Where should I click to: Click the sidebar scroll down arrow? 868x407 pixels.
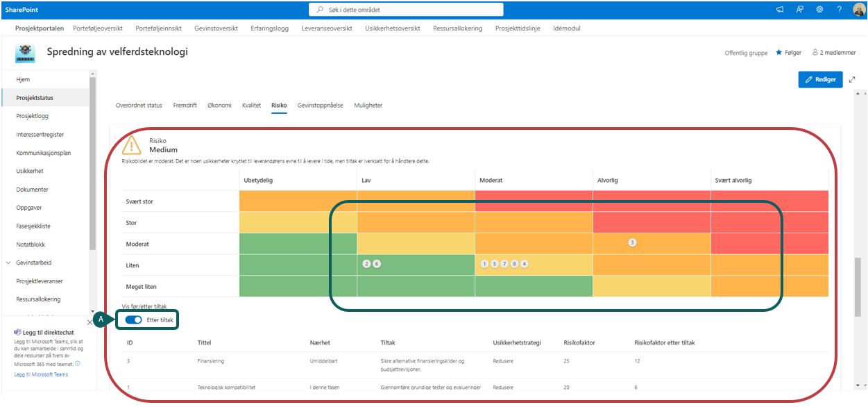coord(92,311)
